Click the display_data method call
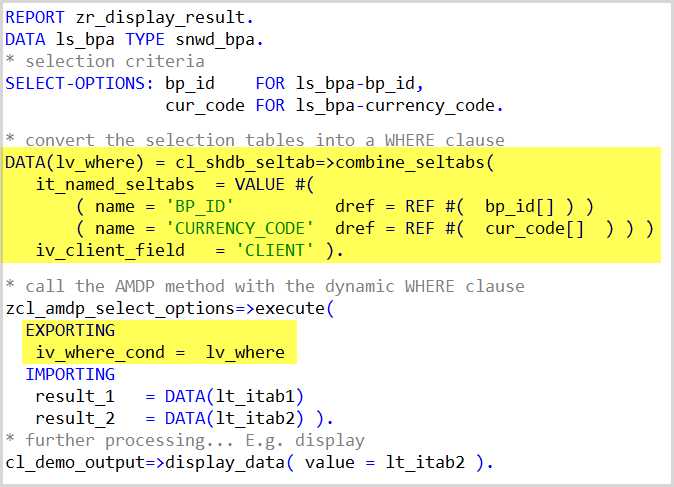 tap(224, 463)
